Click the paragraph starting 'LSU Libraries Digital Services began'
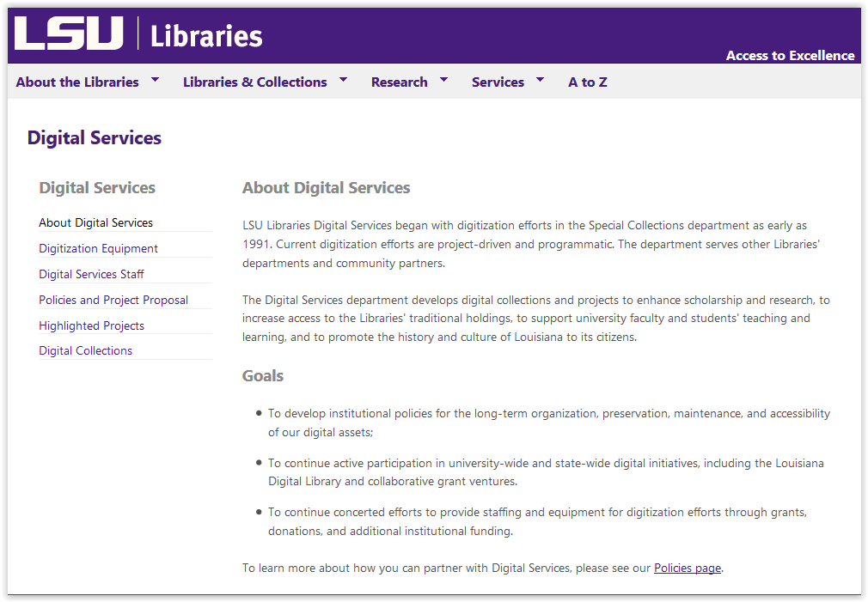The image size is (868, 602). [531, 244]
